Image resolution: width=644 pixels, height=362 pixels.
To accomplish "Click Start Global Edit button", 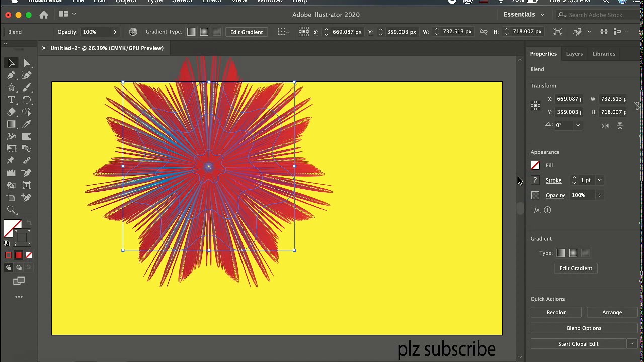I will (578, 344).
